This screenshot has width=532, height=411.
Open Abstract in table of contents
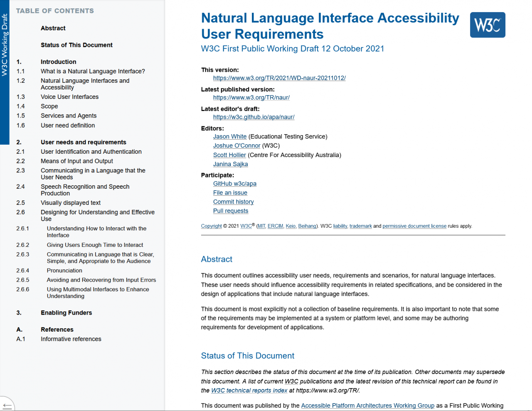point(53,28)
